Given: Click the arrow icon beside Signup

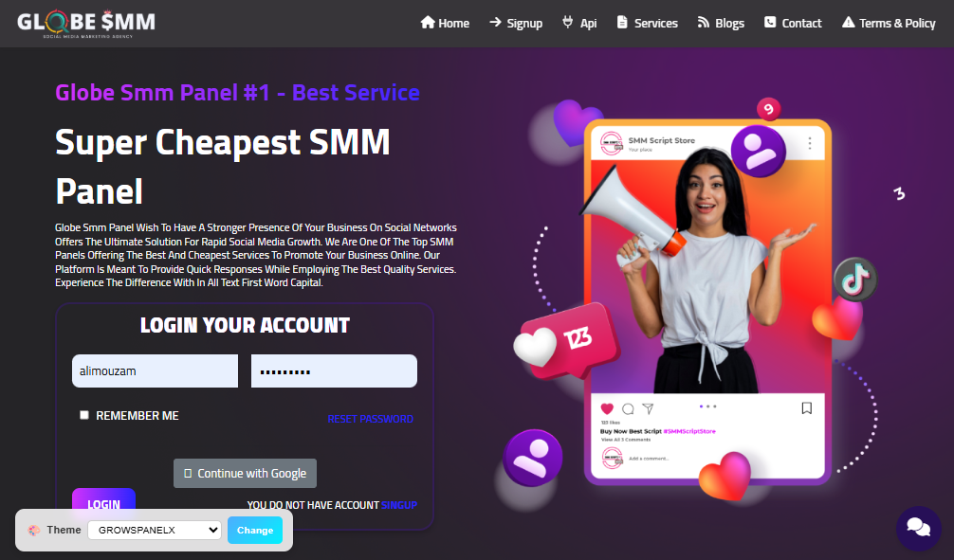Looking at the screenshot, I should point(495,23).
